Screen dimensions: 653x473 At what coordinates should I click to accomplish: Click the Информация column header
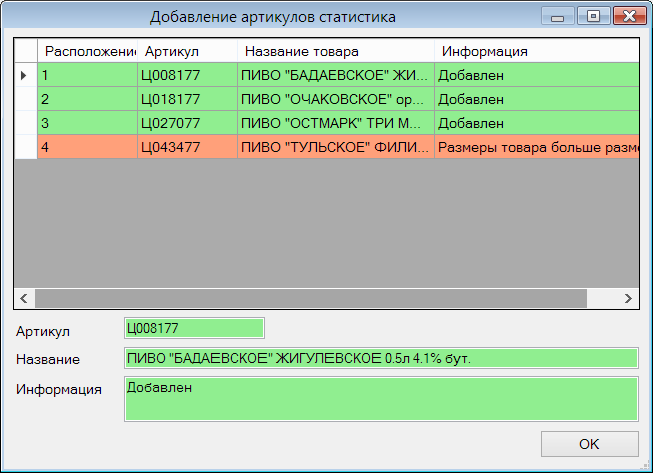pyautogui.click(x=537, y=51)
